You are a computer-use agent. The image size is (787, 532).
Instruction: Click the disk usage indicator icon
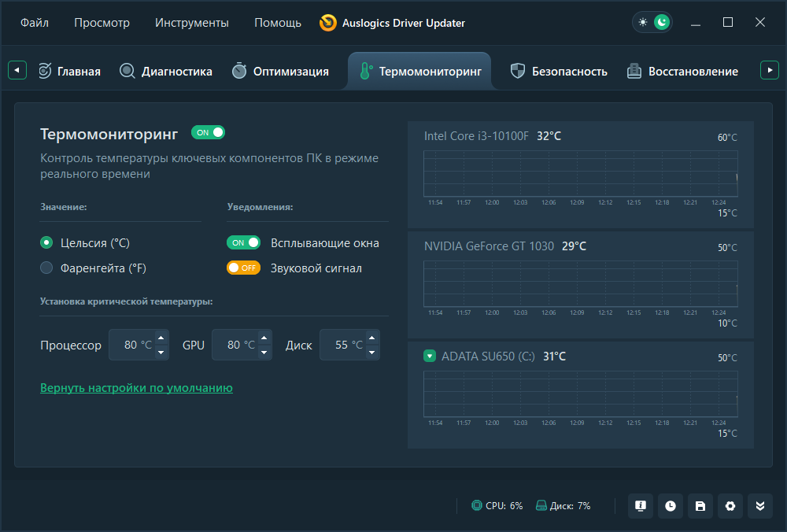pos(541,506)
